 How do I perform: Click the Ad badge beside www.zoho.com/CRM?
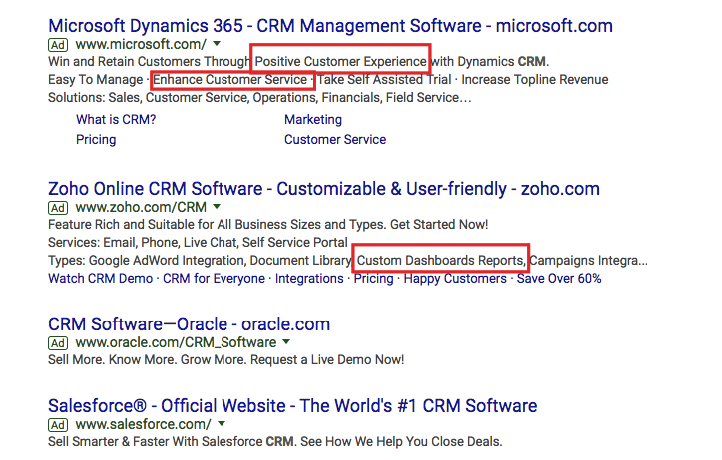(x=57, y=208)
